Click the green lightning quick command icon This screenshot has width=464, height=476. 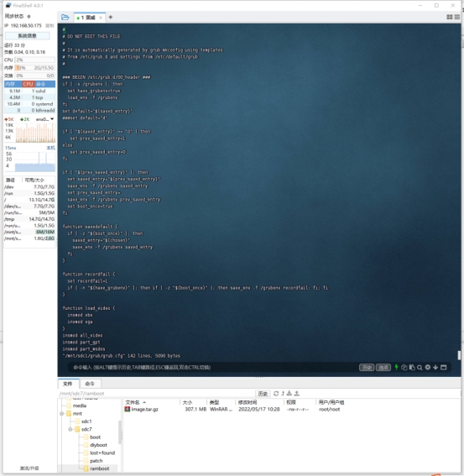click(x=396, y=368)
